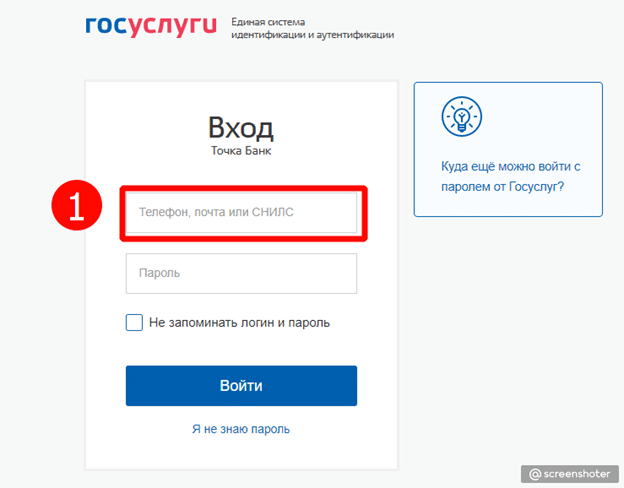624x488 pixels.
Task: Click the Точка Банк subtitle
Action: coord(241,151)
